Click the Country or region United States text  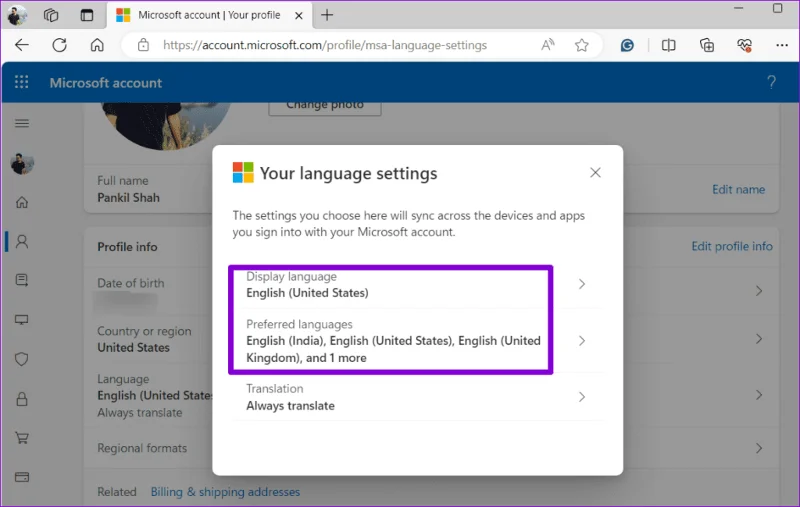[133, 347]
